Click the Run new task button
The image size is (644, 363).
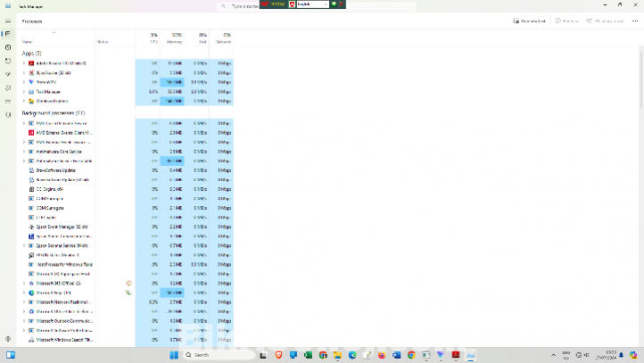tap(530, 21)
